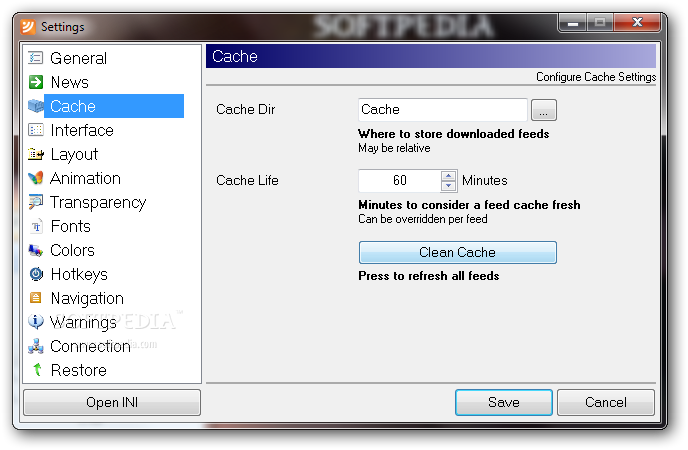
Task: Open the Hotkeys settings page
Action: [x=79, y=275]
